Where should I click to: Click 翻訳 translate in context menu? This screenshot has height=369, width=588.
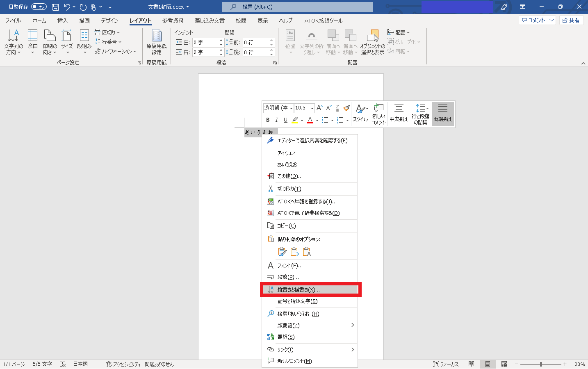[310, 337]
